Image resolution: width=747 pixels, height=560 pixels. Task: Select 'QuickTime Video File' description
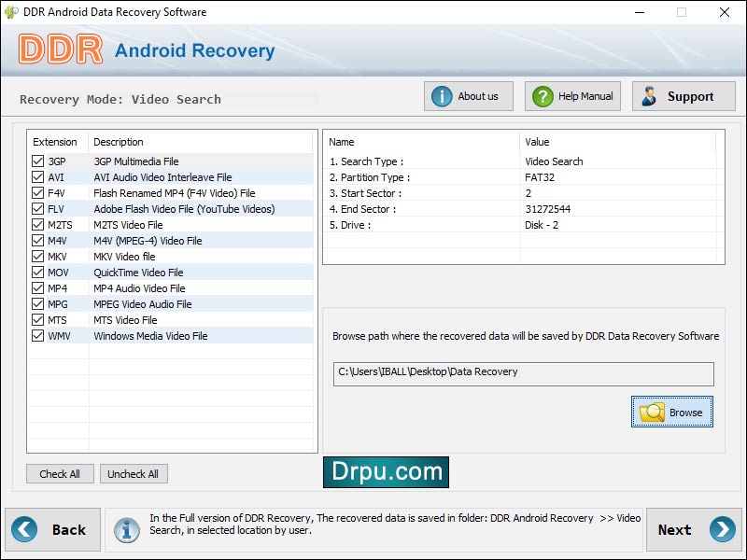click(x=138, y=273)
